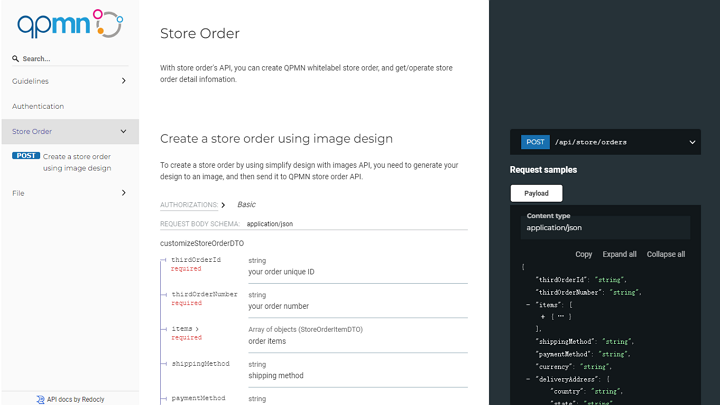Click the customizeStoreOrderDTO schema name
The height and width of the screenshot is (405, 720).
point(202,243)
